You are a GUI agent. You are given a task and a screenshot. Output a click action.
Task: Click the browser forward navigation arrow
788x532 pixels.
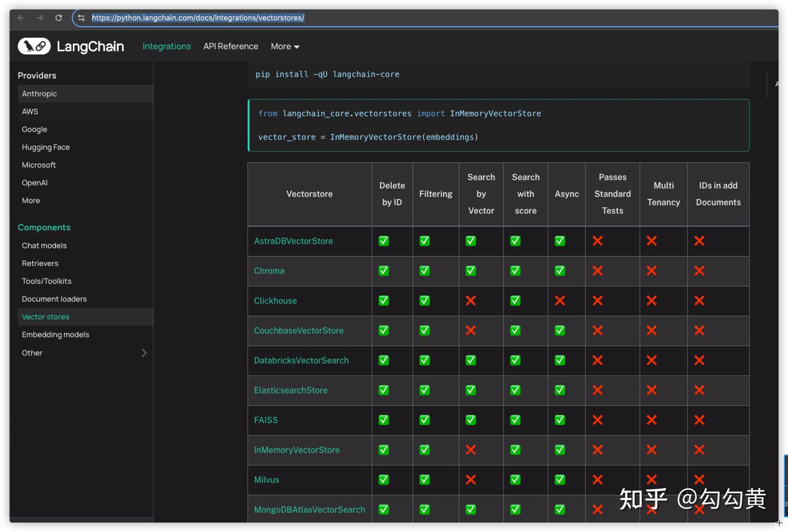coord(39,17)
